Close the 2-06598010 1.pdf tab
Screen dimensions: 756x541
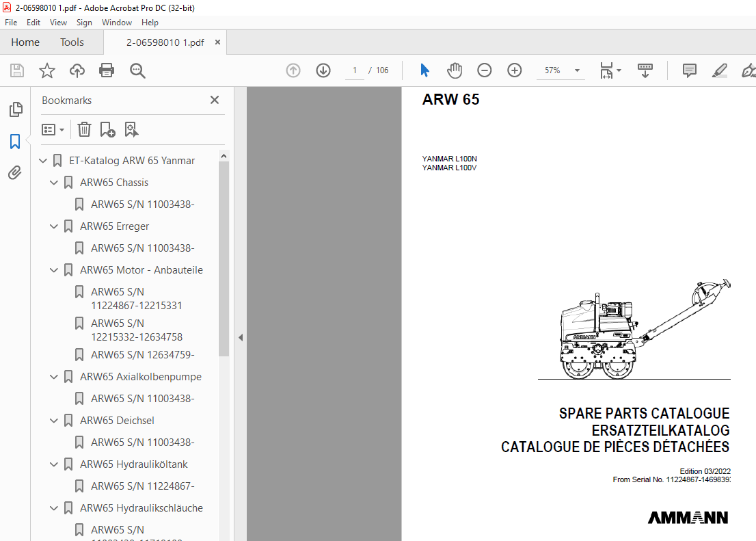tap(217, 42)
